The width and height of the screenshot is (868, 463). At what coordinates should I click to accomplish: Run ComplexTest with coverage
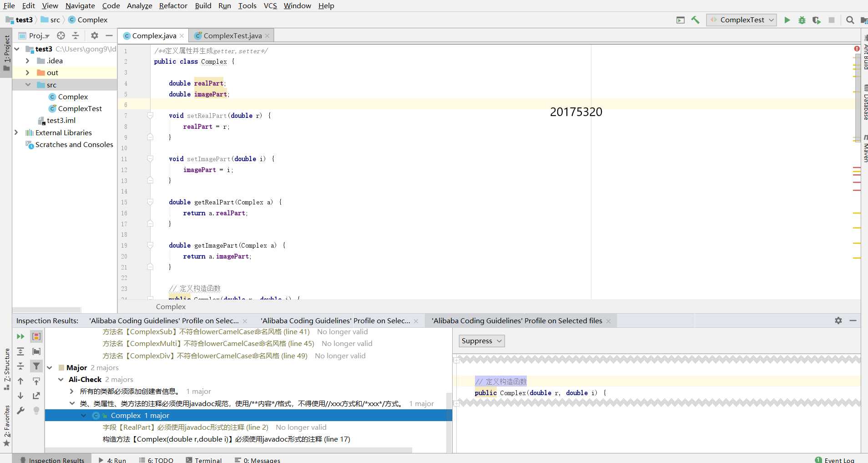tap(817, 20)
